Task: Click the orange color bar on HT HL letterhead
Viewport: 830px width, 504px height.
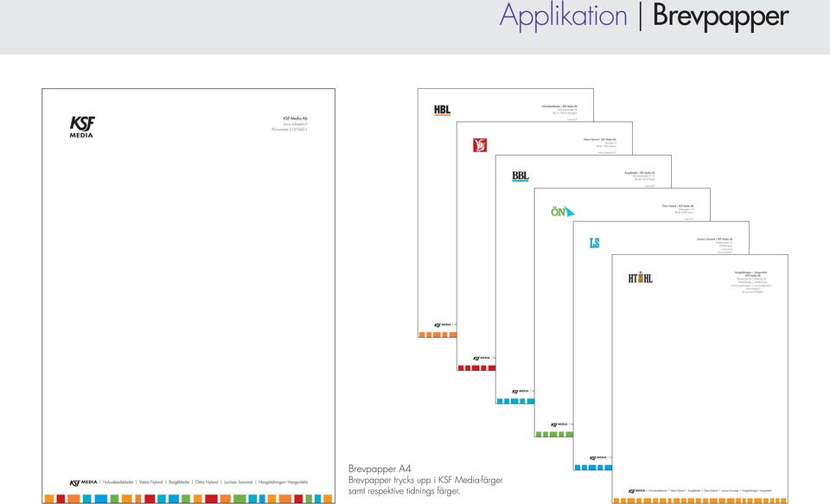Action: pyautogui.click(x=699, y=501)
